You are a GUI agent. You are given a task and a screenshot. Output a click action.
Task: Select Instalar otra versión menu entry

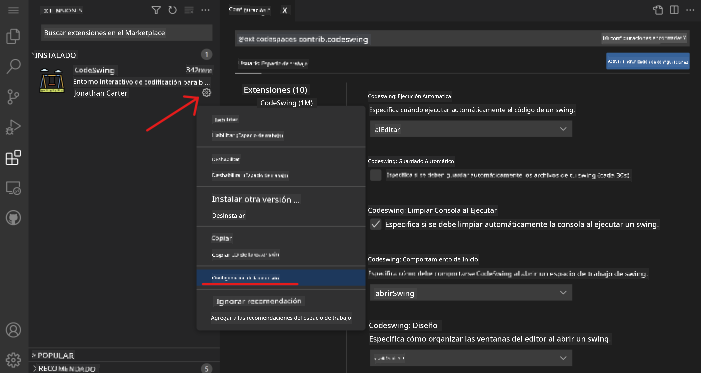pos(256,199)
